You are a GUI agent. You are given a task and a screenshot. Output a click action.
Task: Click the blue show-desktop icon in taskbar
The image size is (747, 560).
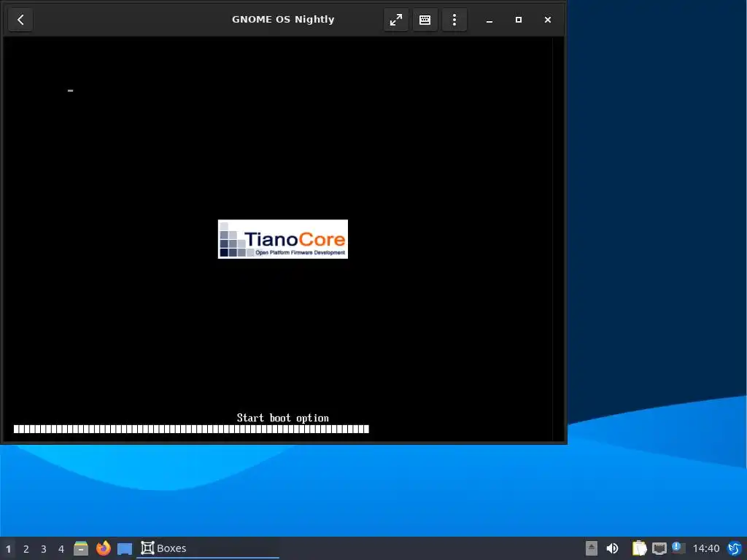(125, 549)
